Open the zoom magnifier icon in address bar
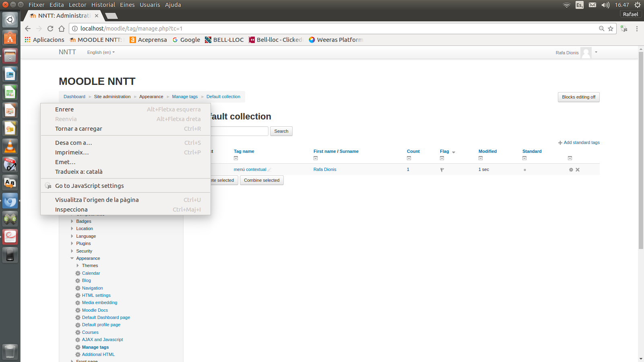The width and height of the screenshot is (644, 362). click(601, 29)
